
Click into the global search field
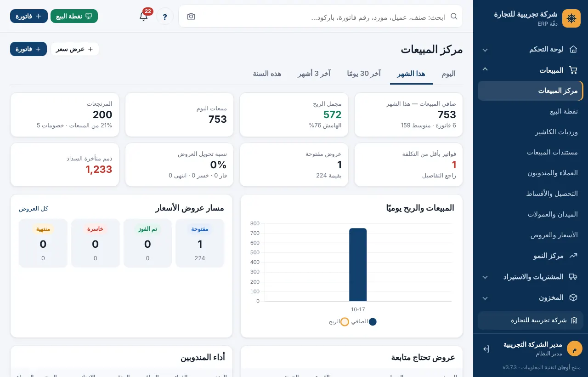[x=322, y=17]
